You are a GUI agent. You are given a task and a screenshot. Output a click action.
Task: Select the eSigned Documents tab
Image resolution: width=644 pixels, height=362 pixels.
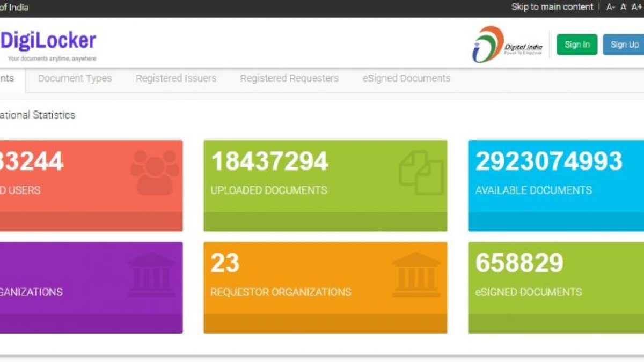(x=406, y=78)
